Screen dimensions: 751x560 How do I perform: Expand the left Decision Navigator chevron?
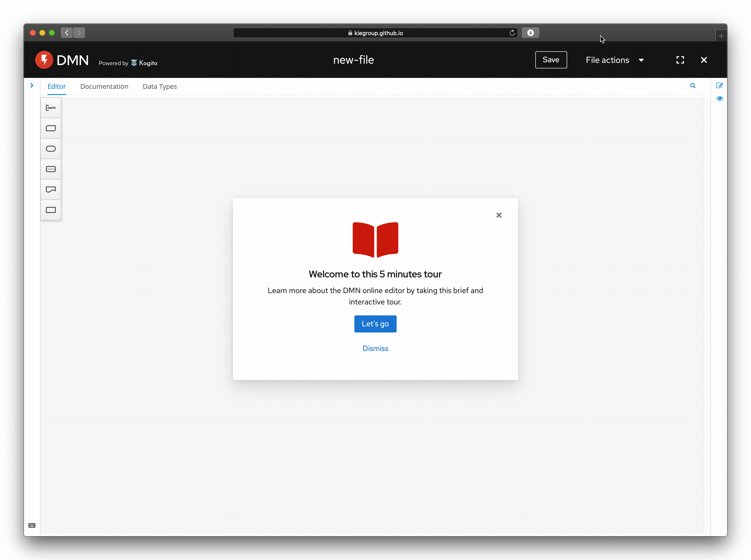click(x=32, y=85)
